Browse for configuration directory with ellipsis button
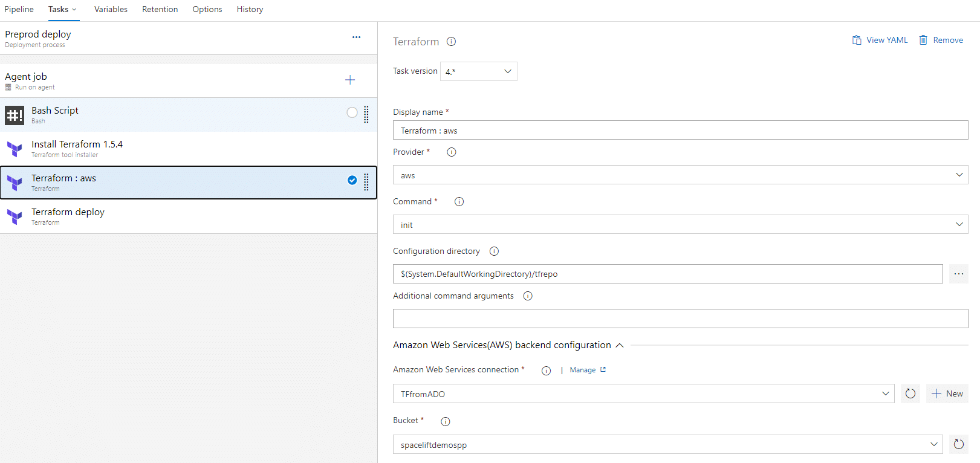This screenshot has width=980, height=463. [959, 274]
